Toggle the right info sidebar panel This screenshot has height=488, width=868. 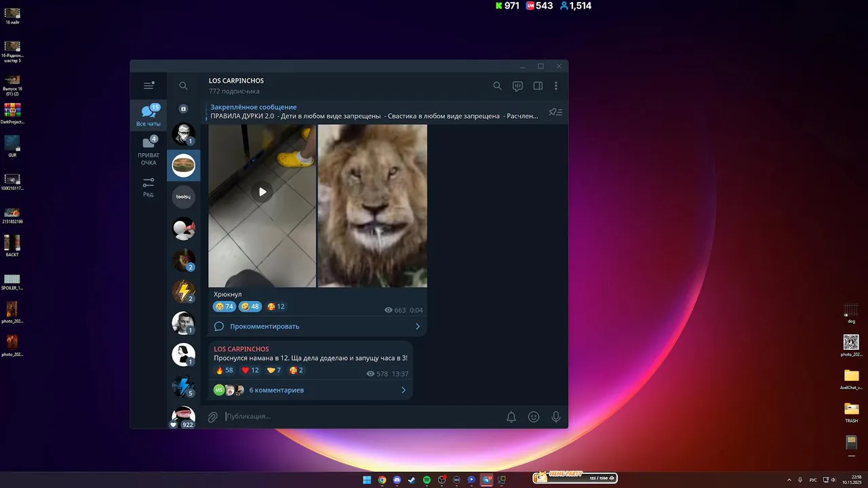click(x=538, y=86)
